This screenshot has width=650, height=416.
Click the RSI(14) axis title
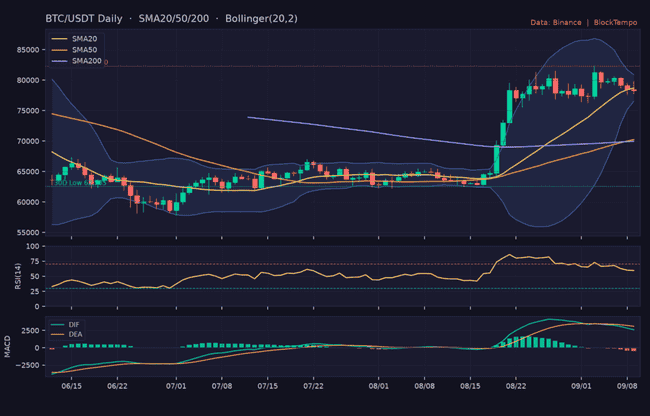coord(18,276)
